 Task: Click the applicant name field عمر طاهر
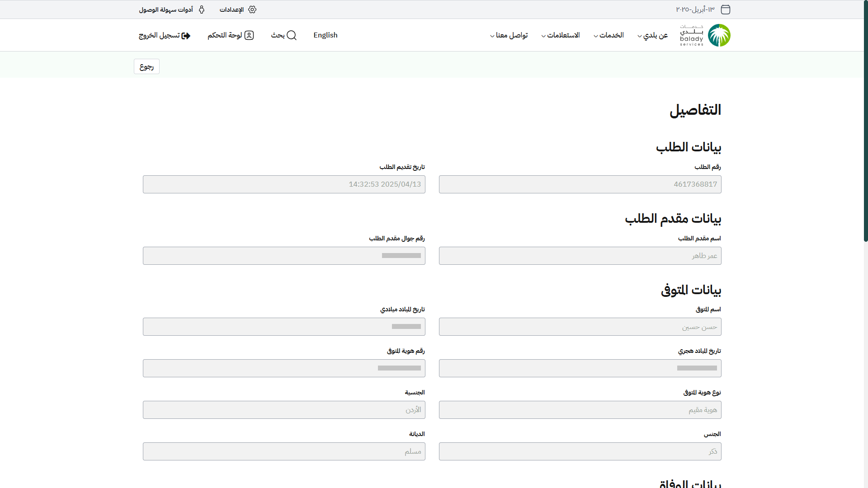(x=580, y=256)
